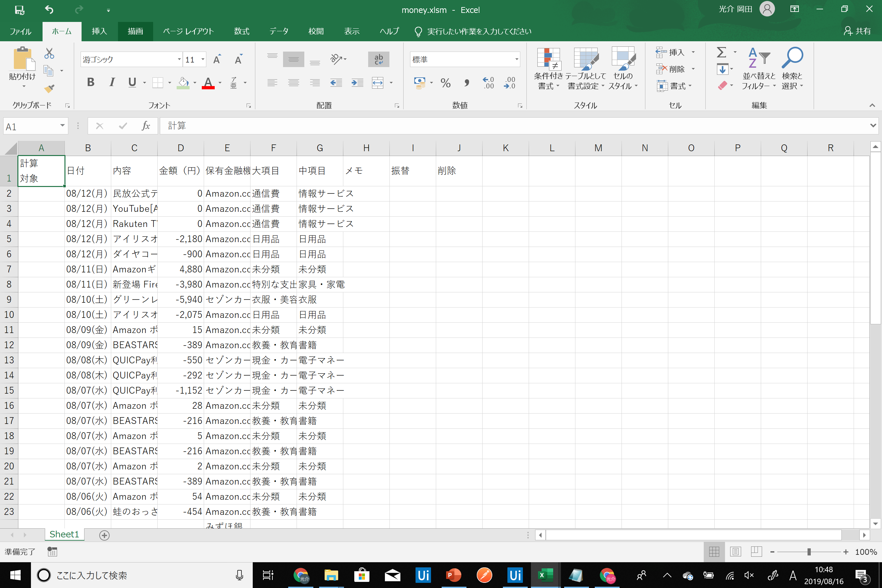Click the Increase Decimal icon
This screenshot has width=882, height=588.
tap(488, 83)
